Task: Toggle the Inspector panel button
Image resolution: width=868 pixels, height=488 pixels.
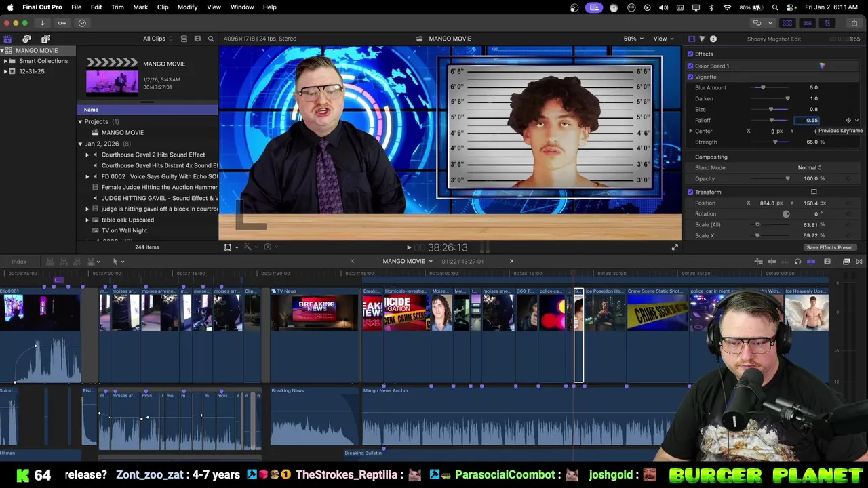Action: 827,23
